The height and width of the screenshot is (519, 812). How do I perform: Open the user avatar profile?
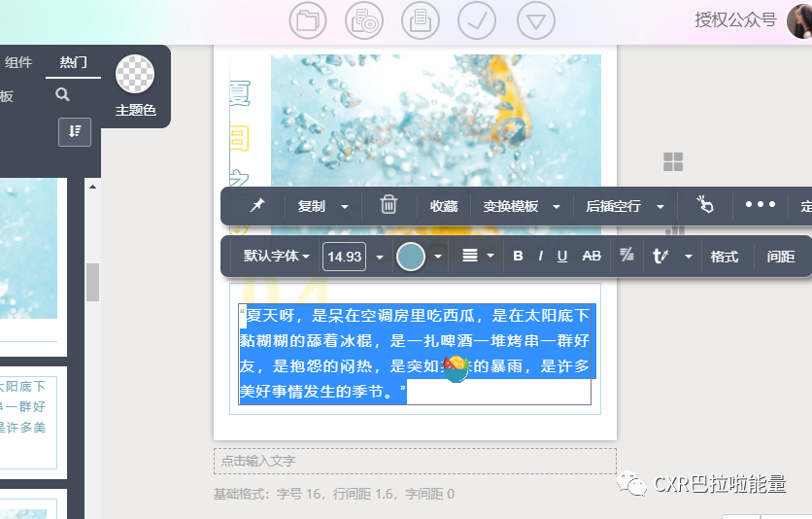pos(800,20)
